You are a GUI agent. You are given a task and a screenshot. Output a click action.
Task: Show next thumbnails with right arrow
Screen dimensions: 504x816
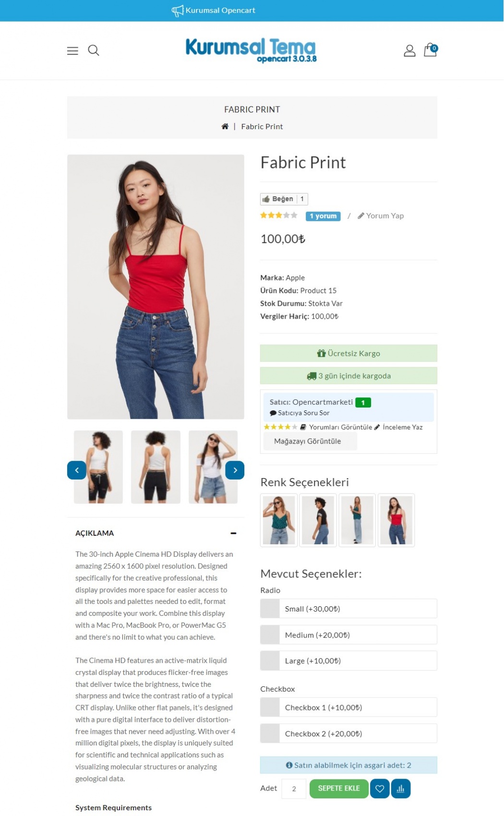[x=235, y=470]
